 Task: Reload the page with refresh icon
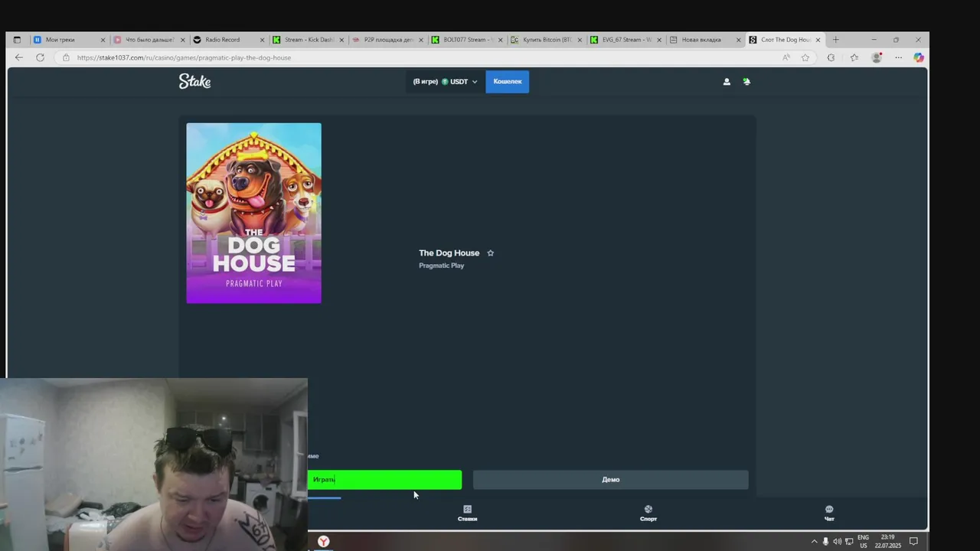[40, 57]
